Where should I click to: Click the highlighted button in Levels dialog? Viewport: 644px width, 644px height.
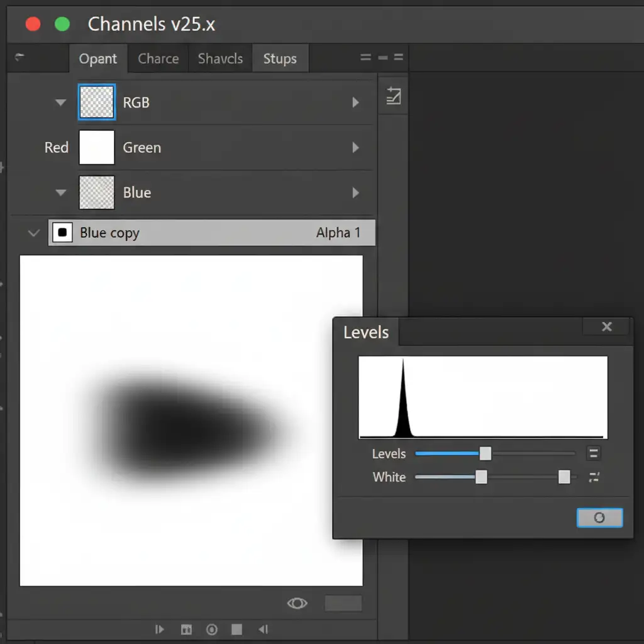click(x=599, y=518)
